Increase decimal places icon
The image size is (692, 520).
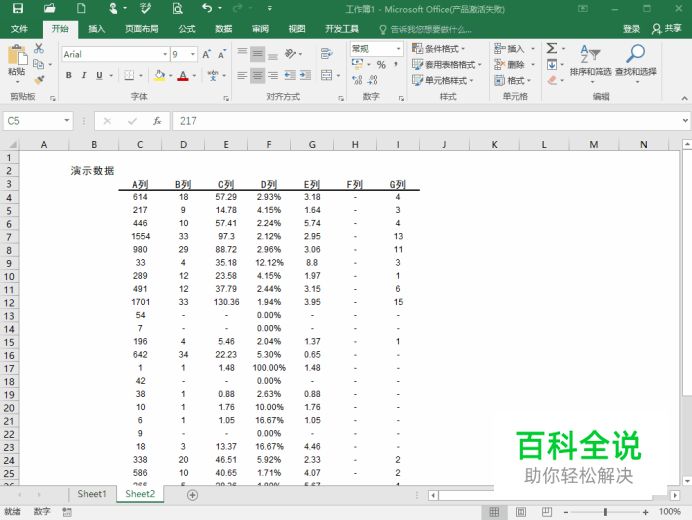357,80
